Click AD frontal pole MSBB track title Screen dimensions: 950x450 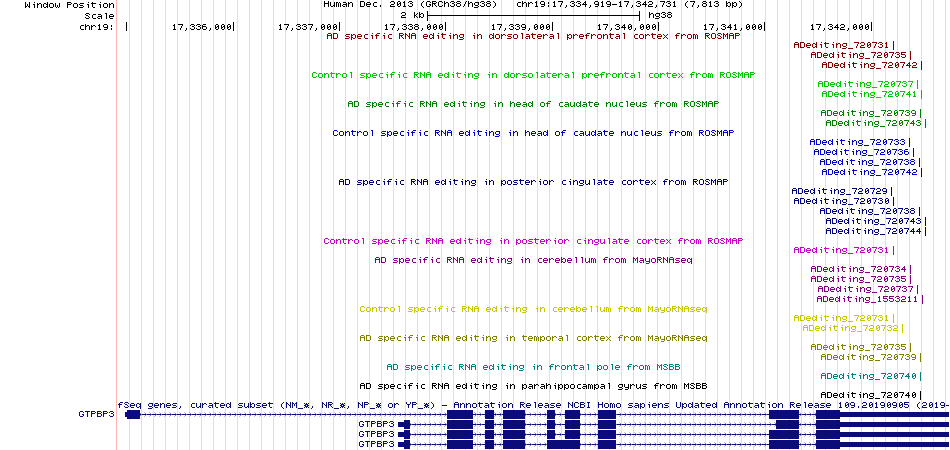pyautogui.click(x=533, y=367)
